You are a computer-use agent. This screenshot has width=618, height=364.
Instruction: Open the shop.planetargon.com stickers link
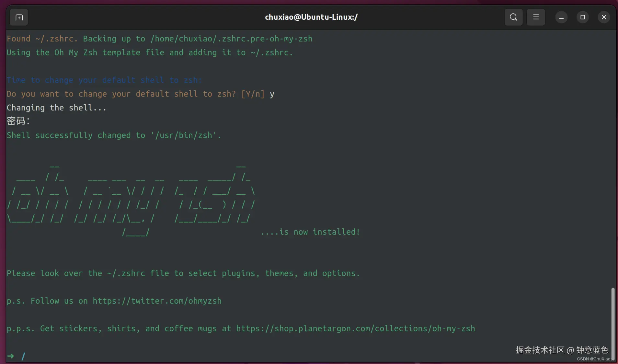click(356, 328)
